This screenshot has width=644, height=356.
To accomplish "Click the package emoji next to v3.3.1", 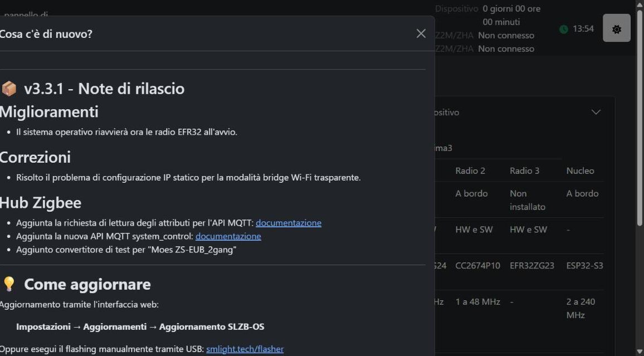I will point(8,89).
